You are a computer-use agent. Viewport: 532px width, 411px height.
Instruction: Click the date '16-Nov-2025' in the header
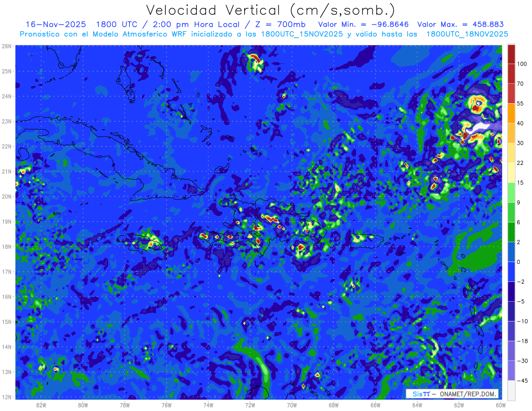(56, 24)
